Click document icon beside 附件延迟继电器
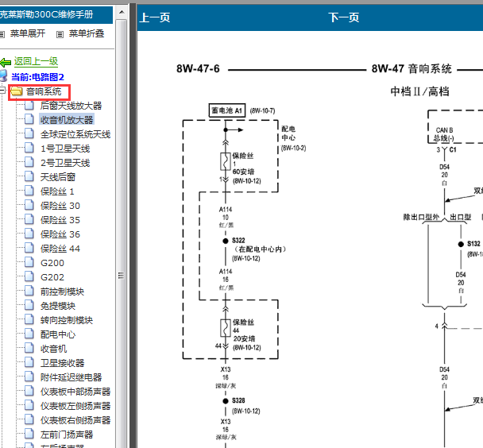 pos(29,377)
